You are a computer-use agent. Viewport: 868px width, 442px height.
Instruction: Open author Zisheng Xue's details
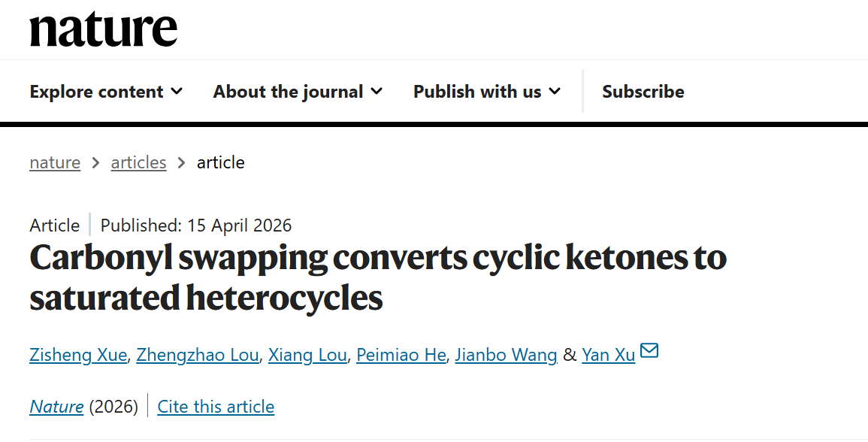pyautogui.click(x=78, y=355)
